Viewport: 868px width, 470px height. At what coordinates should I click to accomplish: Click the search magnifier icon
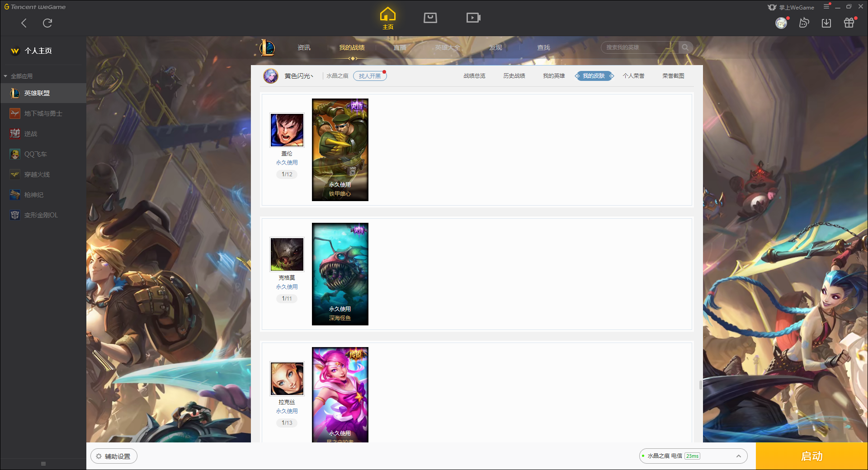click(x=685, y=47)
